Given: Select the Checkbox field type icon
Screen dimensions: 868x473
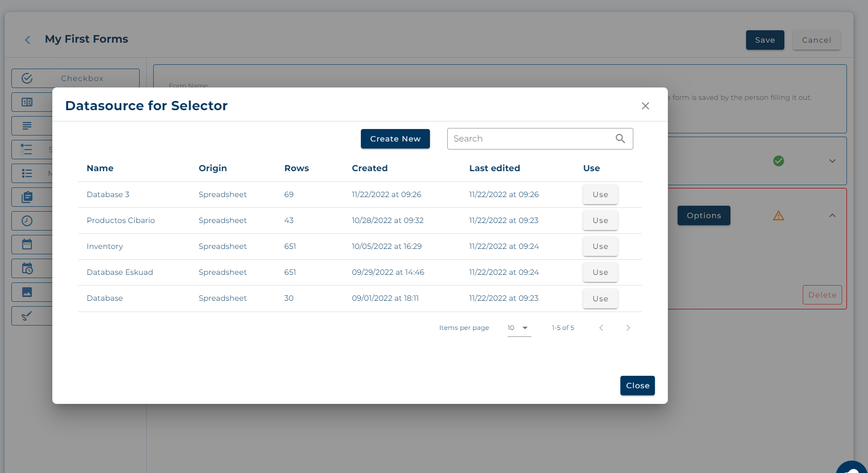Looking at the screenshot, I should (x=27, y=78).
